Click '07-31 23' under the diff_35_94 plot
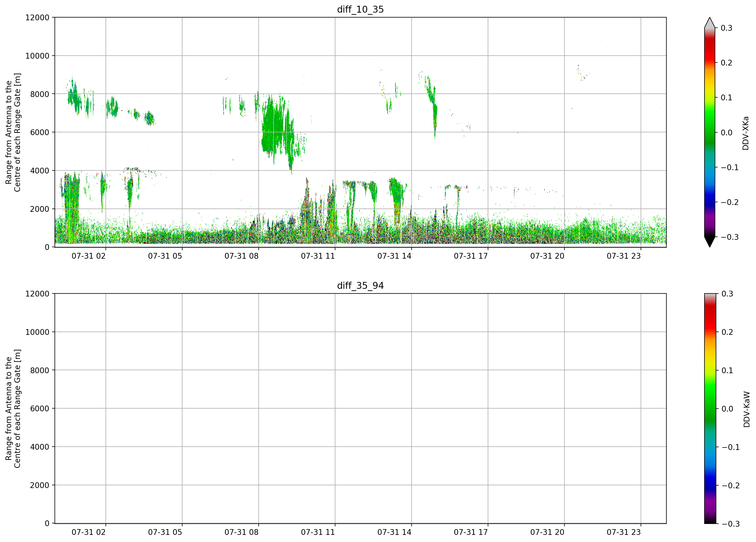 [x=624, y=532]
